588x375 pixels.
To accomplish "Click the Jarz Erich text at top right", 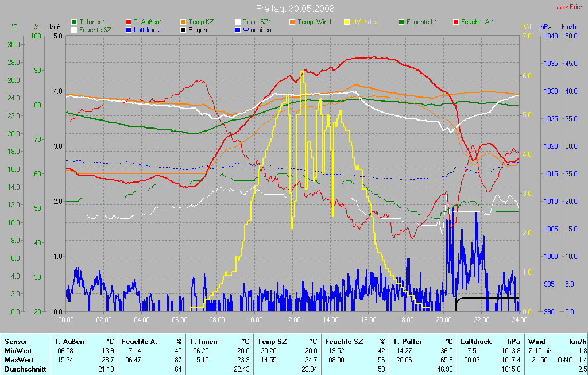I will click(570, 7).
